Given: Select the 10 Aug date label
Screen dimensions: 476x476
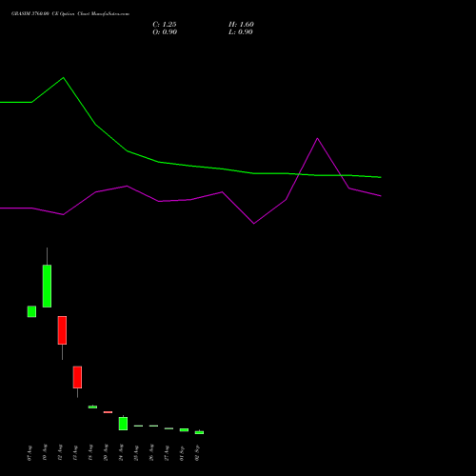Looking at the screenshot, I should click(x=45, y=452).
